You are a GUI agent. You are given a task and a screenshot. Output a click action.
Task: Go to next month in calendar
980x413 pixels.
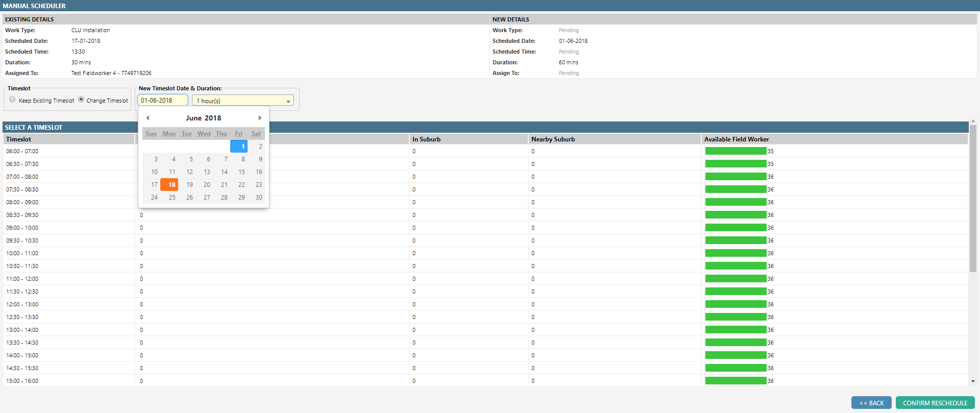pos(260,118)
